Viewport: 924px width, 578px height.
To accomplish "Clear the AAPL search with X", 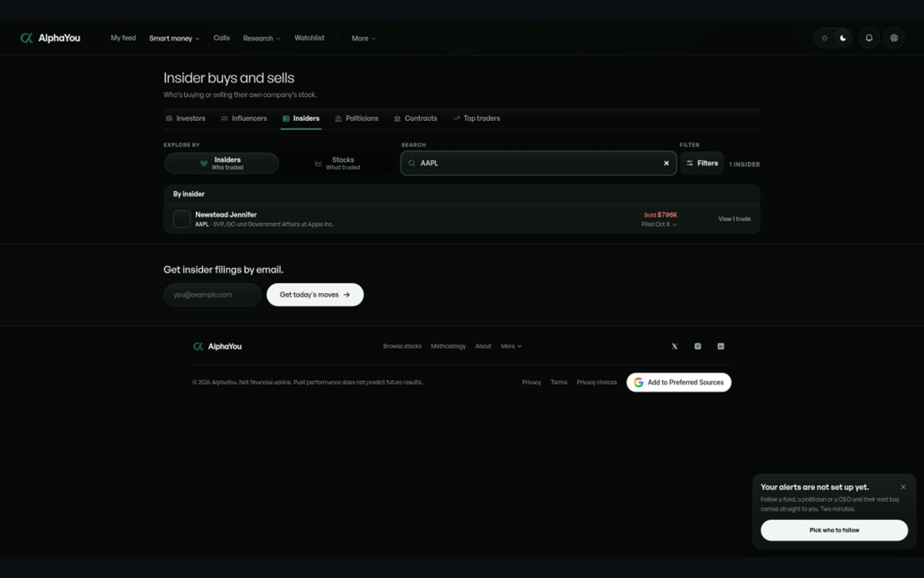I will (666, 163).
